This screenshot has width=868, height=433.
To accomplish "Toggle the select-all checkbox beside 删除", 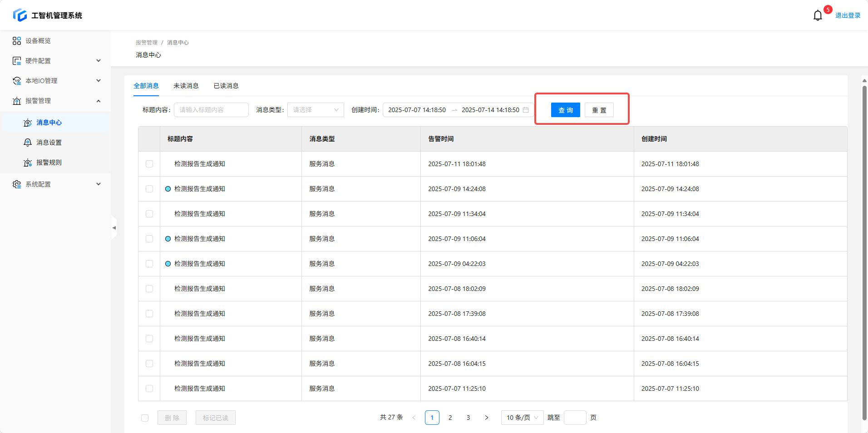I will pos(145,418).
